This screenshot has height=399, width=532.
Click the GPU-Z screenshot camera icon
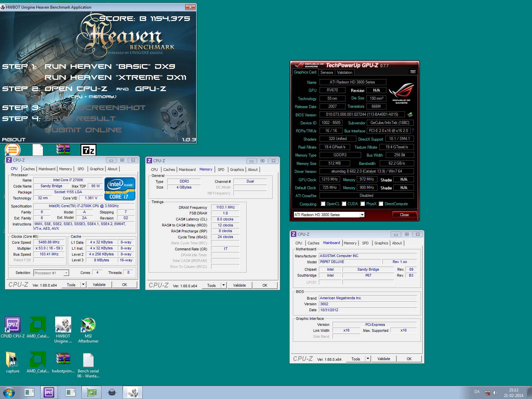tap(413, 72)
